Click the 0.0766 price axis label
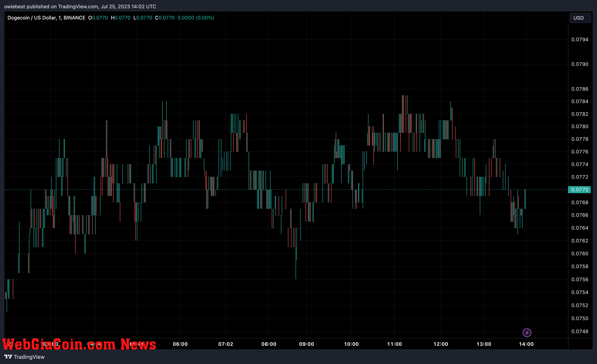 (x=580, y=215)
